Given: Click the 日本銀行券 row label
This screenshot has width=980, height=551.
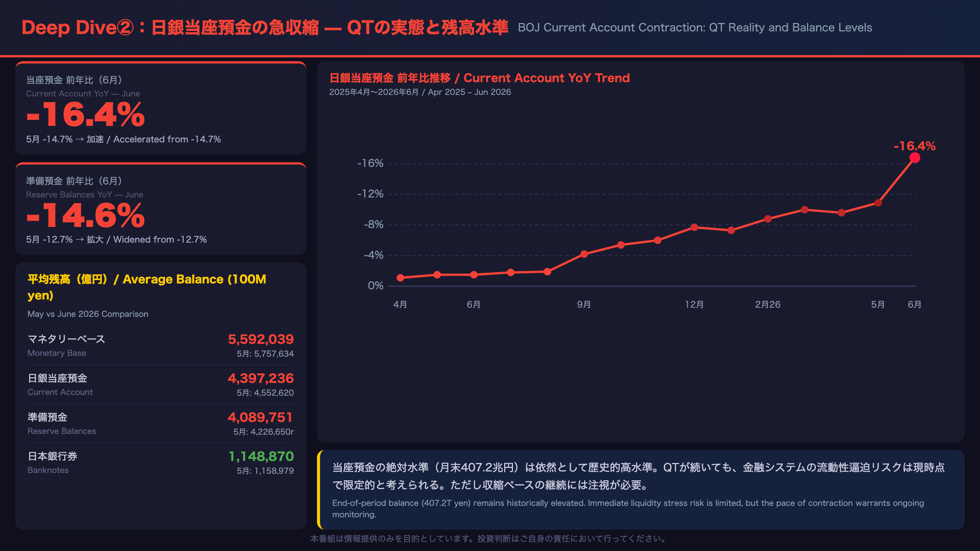Looking at the screenshot, I should (52, 456).
